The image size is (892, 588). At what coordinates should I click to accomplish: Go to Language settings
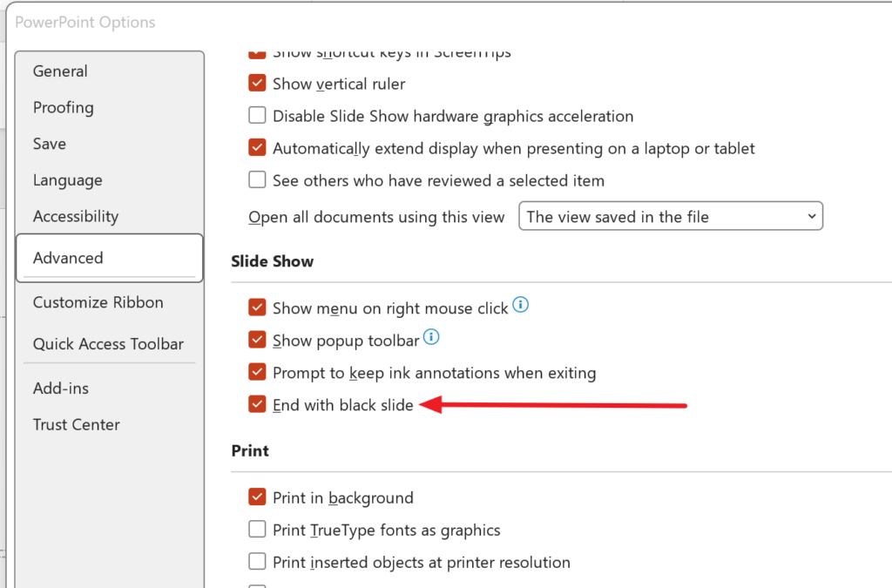click(67, 180)
